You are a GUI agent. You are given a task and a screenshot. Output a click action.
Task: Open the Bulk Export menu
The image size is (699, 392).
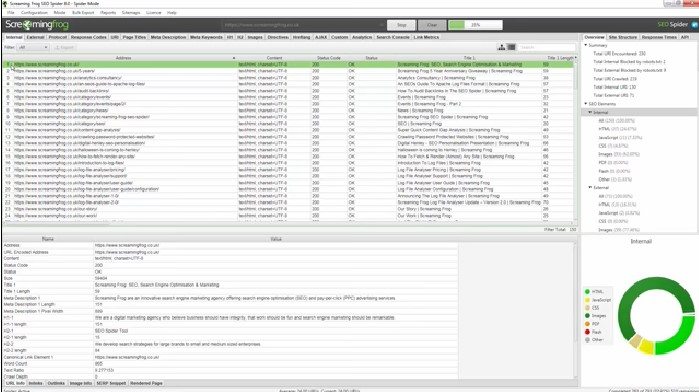pyautogui.click(x=83, y=12)
